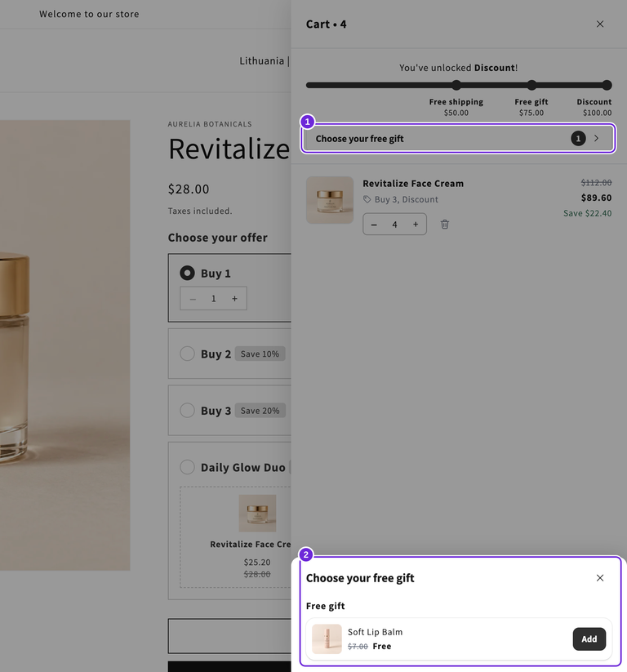Click plus in Buy 1 quantity stepper
This screenshot has height=672, width=627.
(234, 299)
